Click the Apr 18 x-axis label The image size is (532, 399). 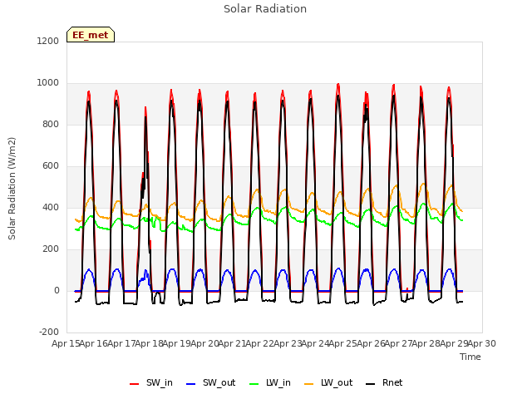point(150,343)
